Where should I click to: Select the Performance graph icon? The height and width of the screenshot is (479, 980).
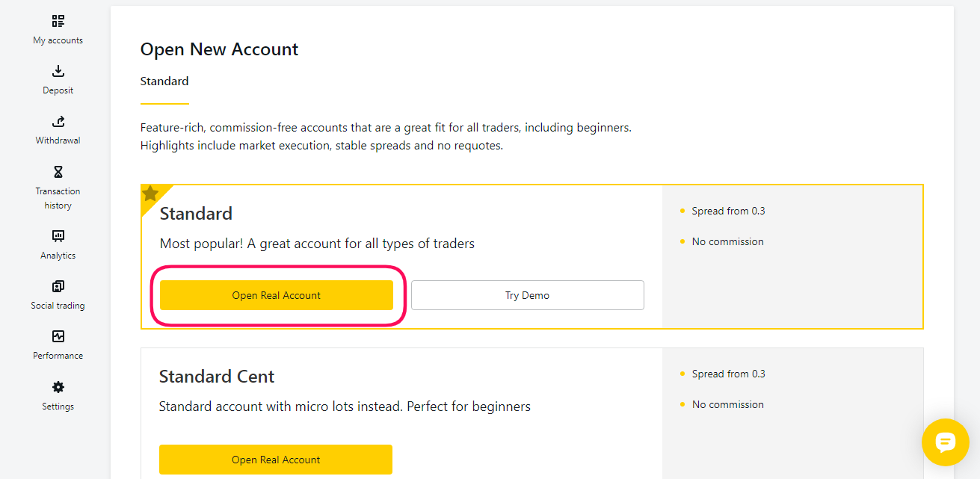(58, 336)
